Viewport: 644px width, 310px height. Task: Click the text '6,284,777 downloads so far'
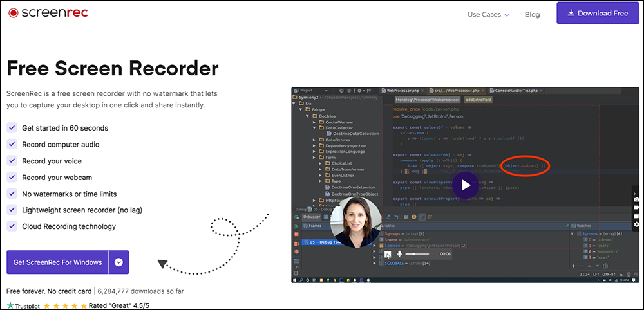click(x=141, y=291)
